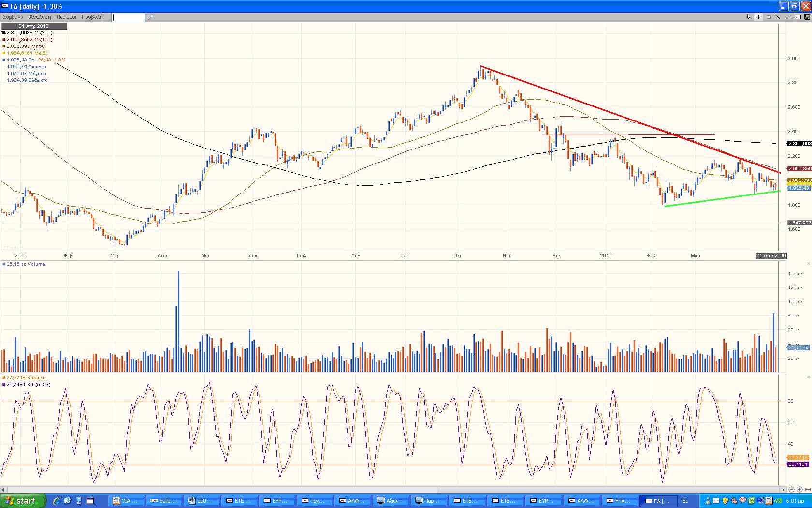The height and width of the screenshot is (508, 812).
Task: Click the fit-width chart icon
Action: (x=808, y=490)
